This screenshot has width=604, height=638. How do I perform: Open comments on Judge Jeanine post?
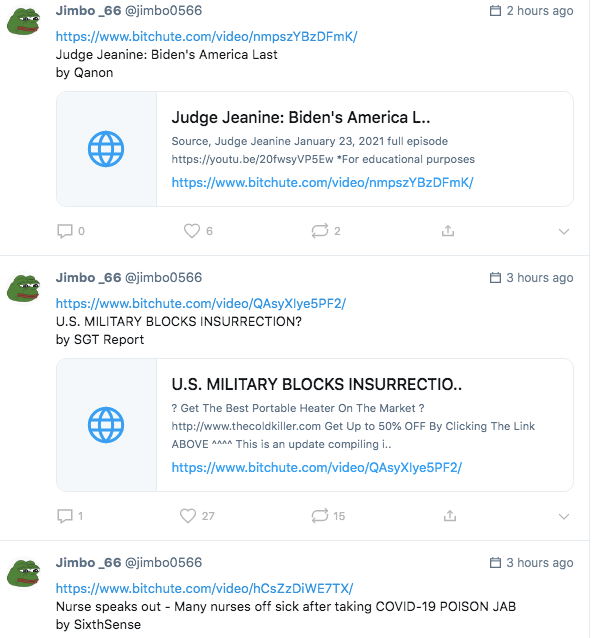tap(65, 231)
